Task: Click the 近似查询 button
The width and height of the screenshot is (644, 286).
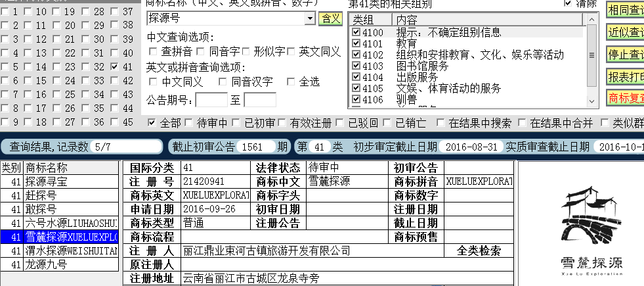Action: [x=625, y=32]
